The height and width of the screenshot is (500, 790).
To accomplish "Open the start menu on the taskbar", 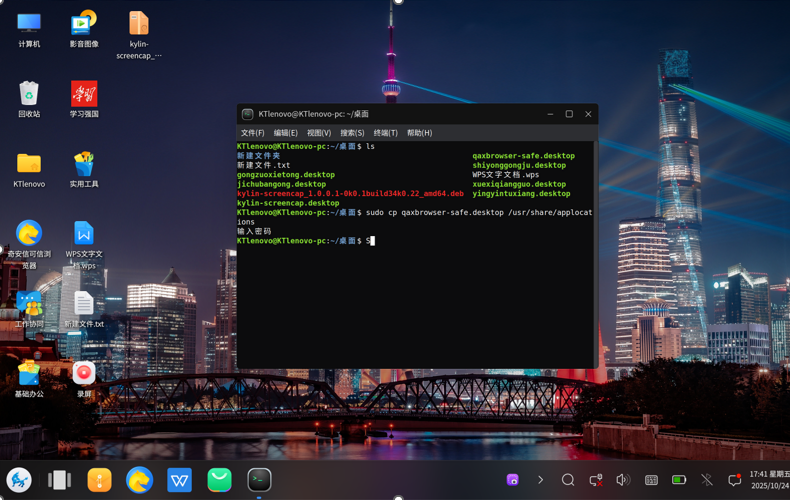I will (x=19, y=480).
